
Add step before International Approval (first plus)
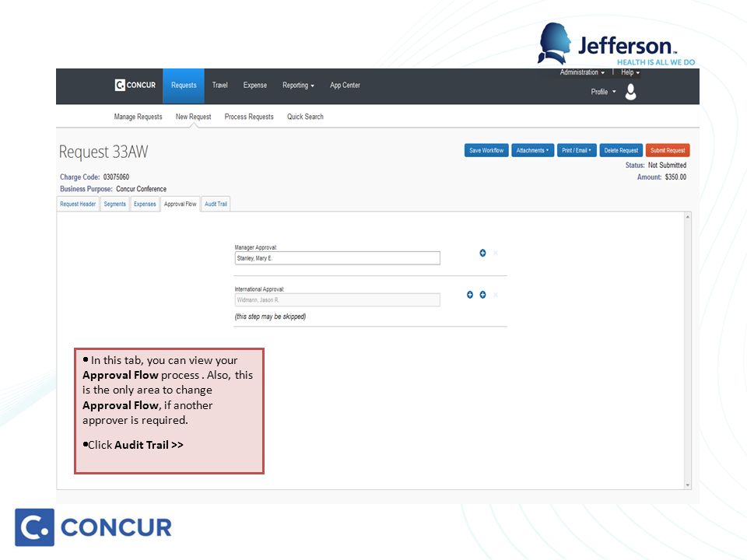[x=470, y=295]
